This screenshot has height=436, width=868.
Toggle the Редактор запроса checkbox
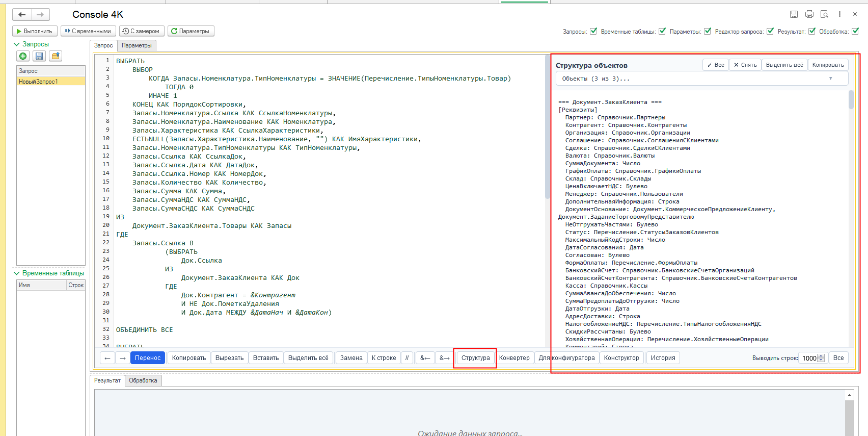point(770,31)
